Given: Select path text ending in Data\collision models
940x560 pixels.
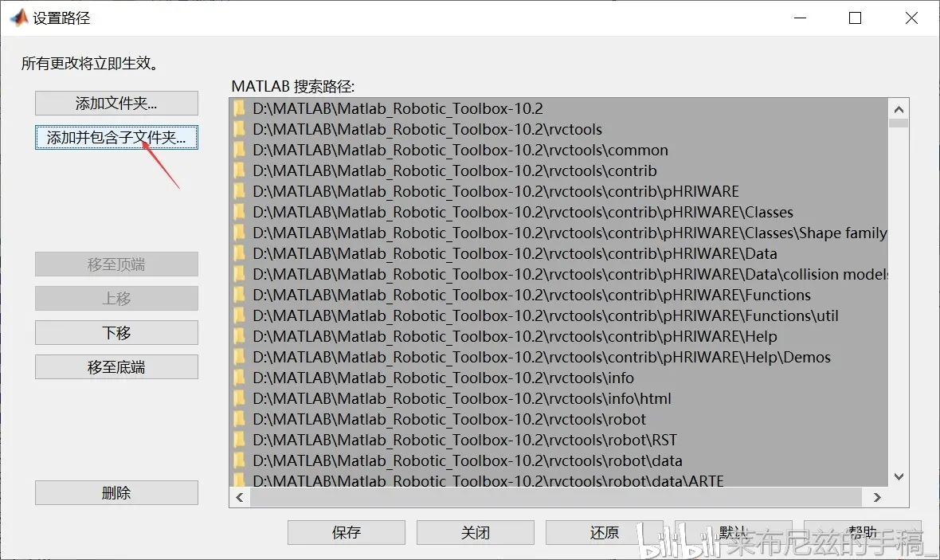Looking at the screenshot, I should (570, 274).
